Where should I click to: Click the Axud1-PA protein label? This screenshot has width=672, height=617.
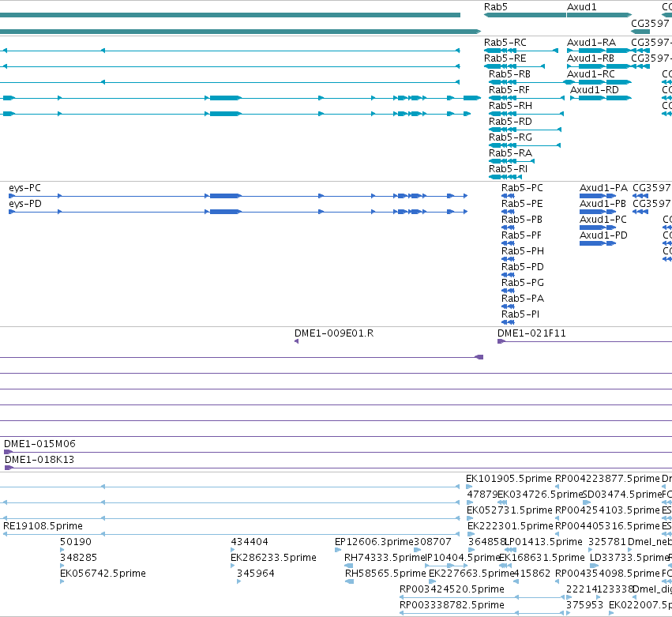coord(603,188)
